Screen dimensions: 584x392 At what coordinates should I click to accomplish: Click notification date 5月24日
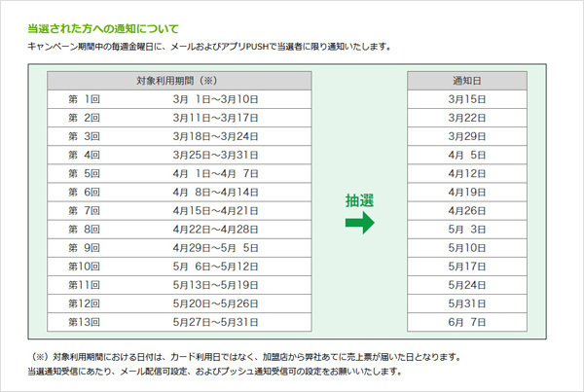[467, 285]
